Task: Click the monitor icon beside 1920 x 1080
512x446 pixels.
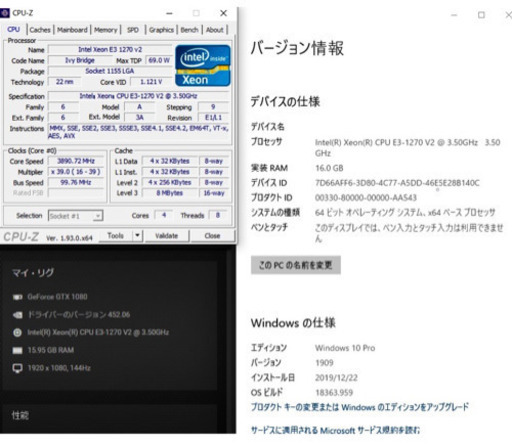Action: pos(17,368)
